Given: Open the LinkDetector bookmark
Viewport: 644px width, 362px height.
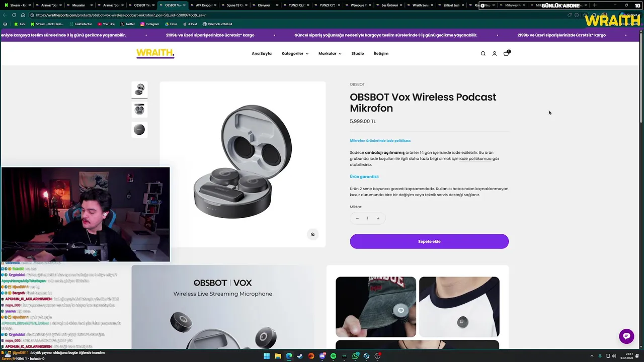Looking at the screenshot, I should click(80, 24).
